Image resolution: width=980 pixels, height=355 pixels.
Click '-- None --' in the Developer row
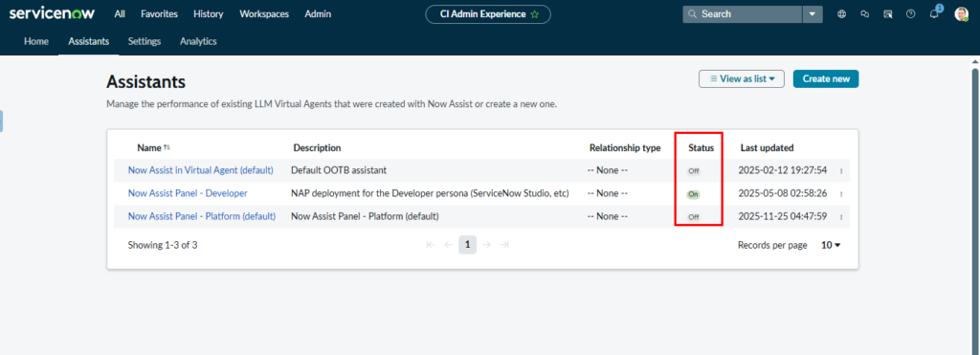608,193
